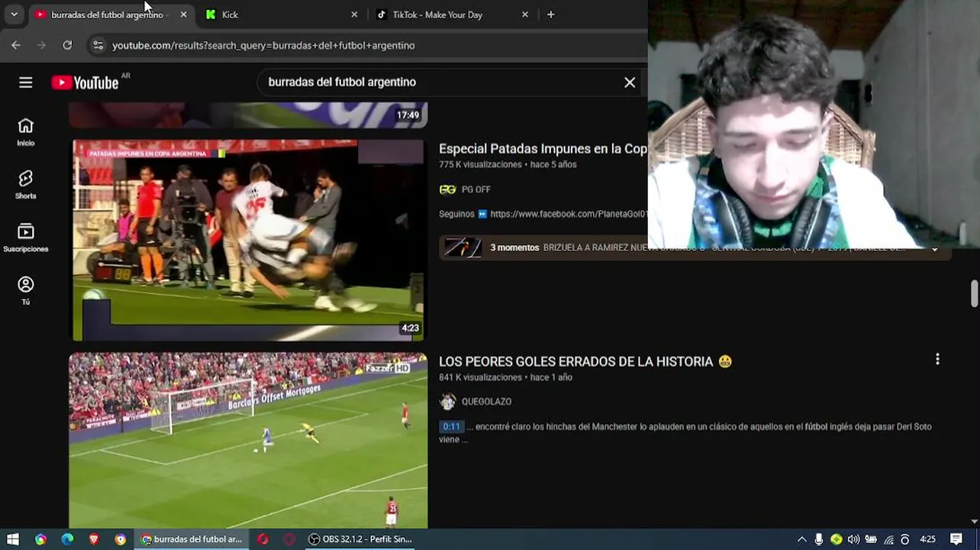
Task: Visit the PG OFF channel
Action: point(475,189)
